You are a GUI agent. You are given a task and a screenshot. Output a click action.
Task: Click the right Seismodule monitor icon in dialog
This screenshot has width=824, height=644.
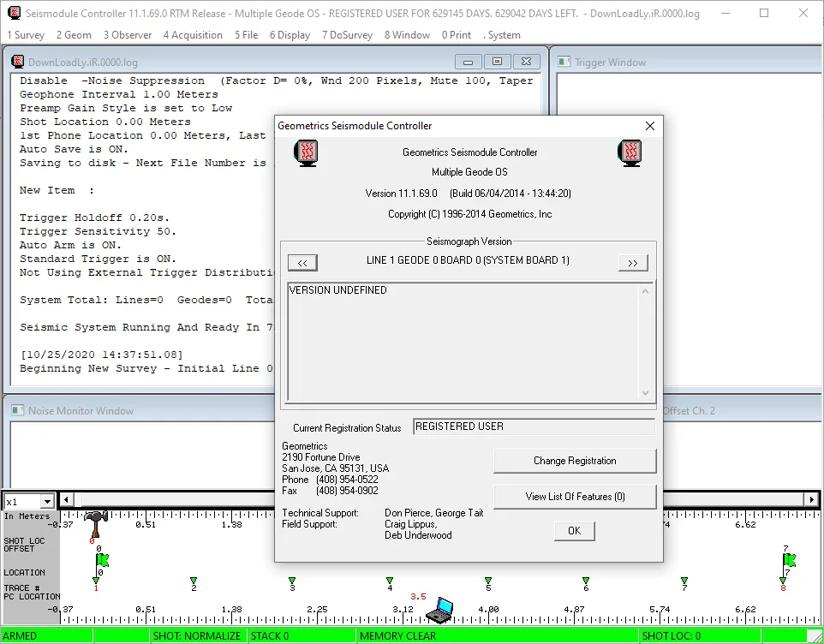tap(630, 153)
